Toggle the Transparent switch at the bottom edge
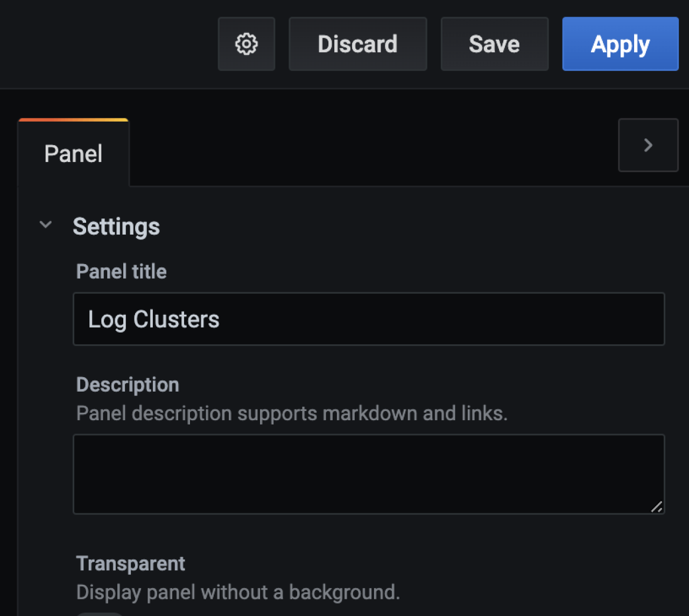 100,613
